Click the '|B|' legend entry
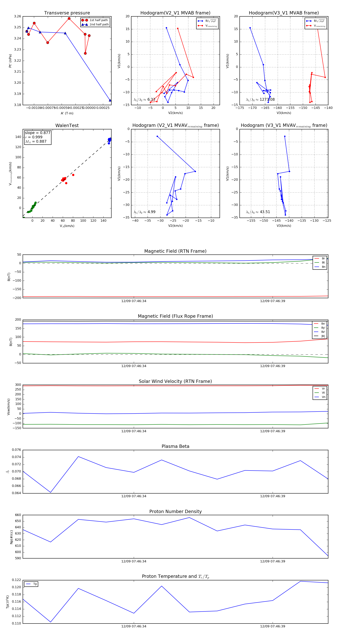 [x=320, y=336]
